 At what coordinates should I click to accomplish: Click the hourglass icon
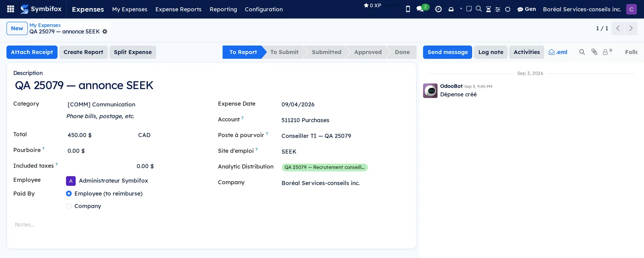click(488, 9)
